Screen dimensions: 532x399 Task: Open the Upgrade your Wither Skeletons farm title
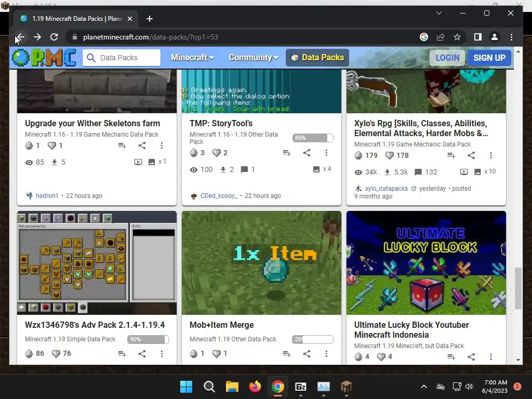pyautogui.click(x=92, y=123)
